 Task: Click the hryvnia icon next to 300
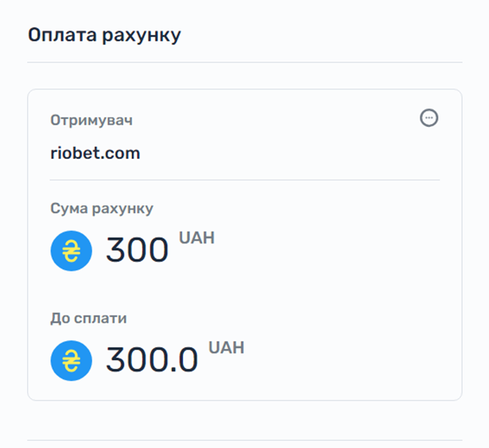point(71,251)
